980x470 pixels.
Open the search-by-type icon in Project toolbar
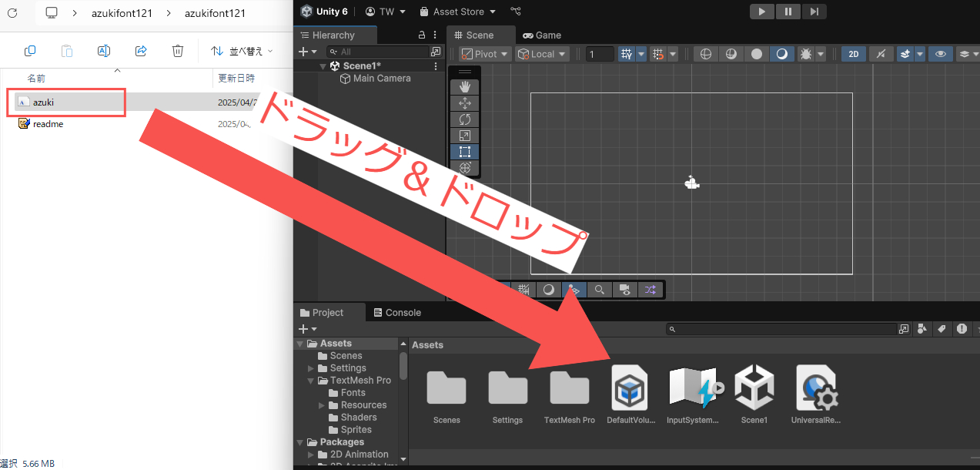pos(922,329)
